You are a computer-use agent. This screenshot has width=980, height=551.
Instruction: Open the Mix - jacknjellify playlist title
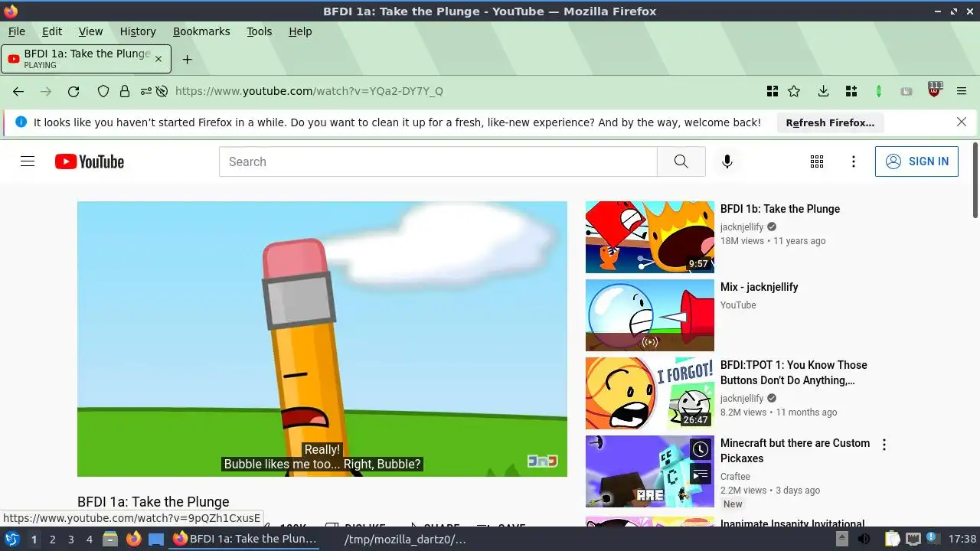[759, 287]
